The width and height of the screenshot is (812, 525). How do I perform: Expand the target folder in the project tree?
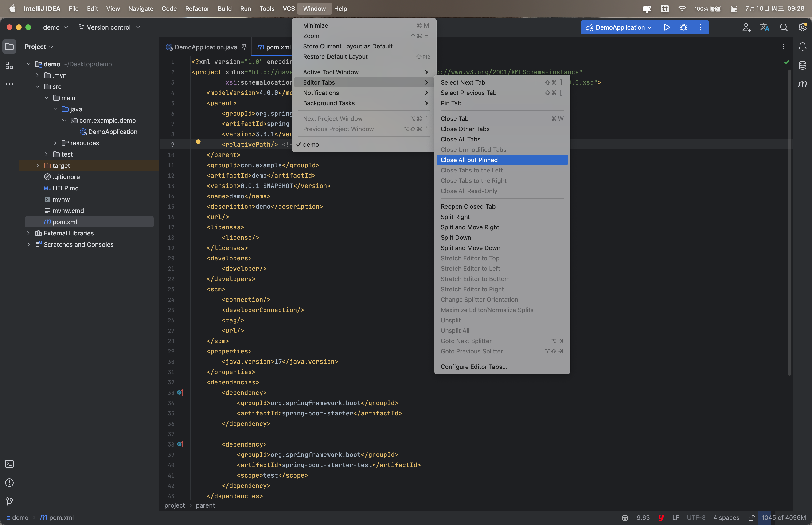pos(38,166)
